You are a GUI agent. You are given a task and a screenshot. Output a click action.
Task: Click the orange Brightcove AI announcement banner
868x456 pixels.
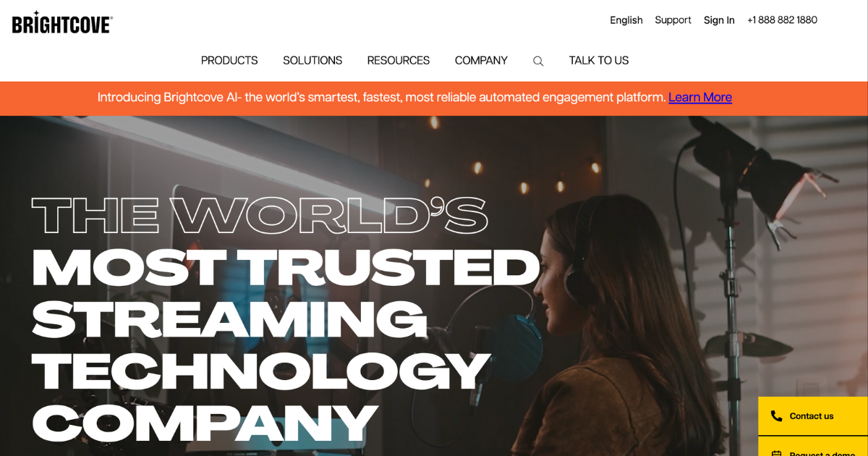(x=434, y=98)
